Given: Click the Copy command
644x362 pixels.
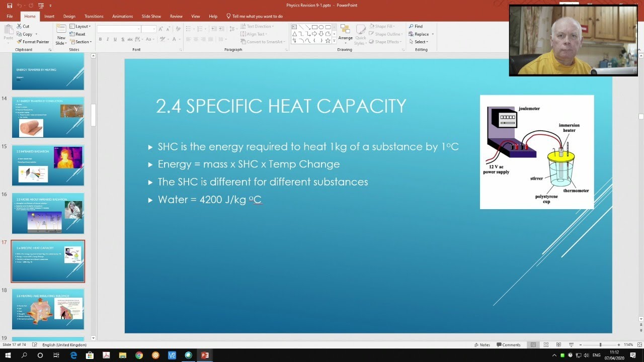Looking at the screenshot, I should (x=25, y=34).
